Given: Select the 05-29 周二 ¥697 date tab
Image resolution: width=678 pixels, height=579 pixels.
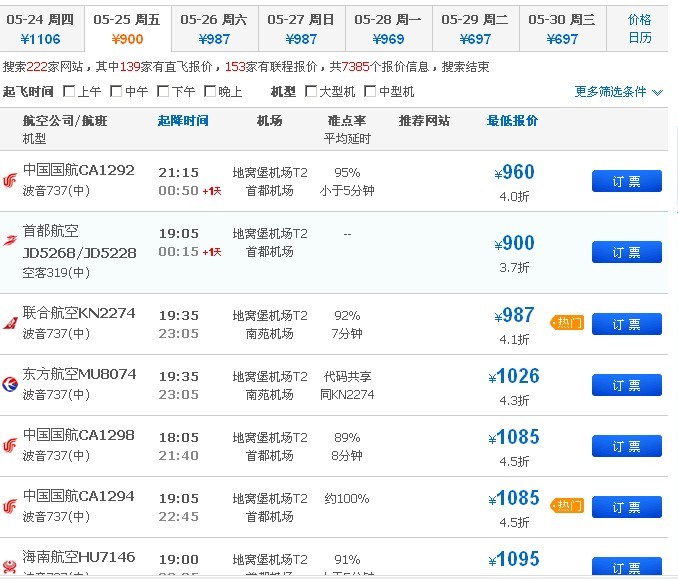Looking at the screenshot, I should [x=475, y=29].
